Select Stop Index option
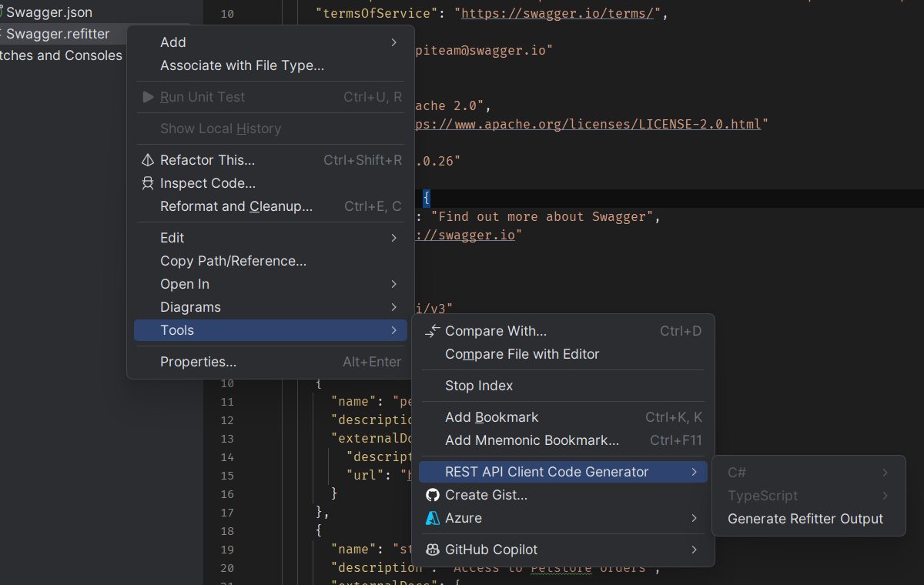This screenshot has height=585, width=924. [x=563, y=386]
